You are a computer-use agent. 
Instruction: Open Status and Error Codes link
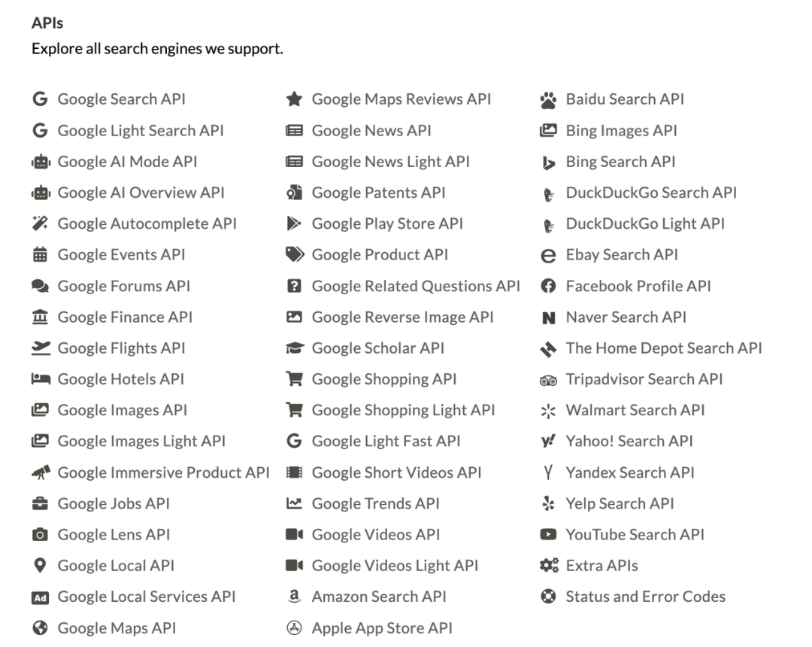(x=645, y=597)
